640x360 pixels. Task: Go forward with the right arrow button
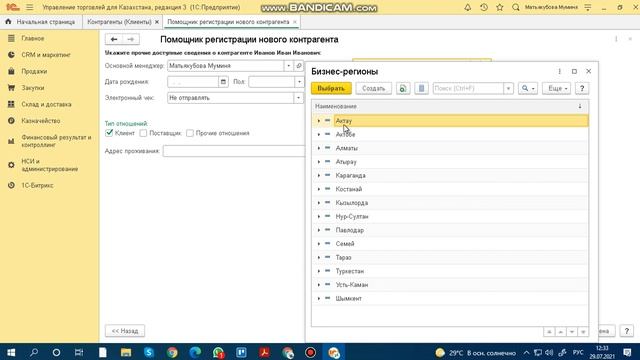tap(131, 39)
